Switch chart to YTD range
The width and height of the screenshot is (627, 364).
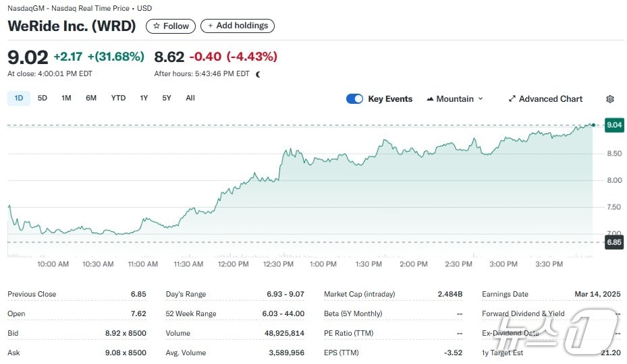coord(118,98)
